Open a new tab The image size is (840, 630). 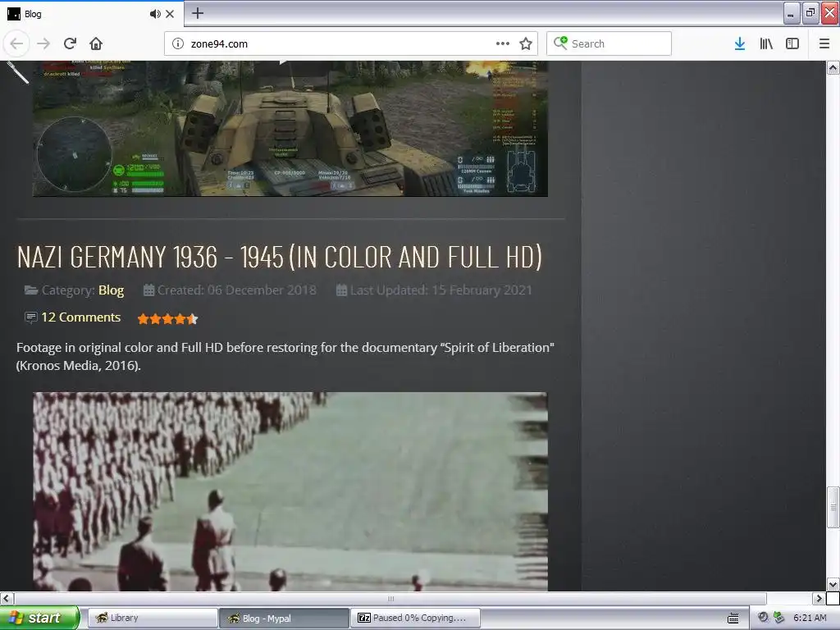click(198, 13)
